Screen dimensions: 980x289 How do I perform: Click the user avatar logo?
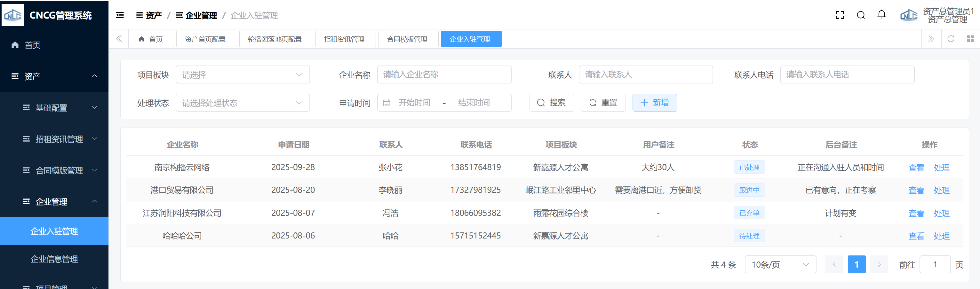coord(908,15)
